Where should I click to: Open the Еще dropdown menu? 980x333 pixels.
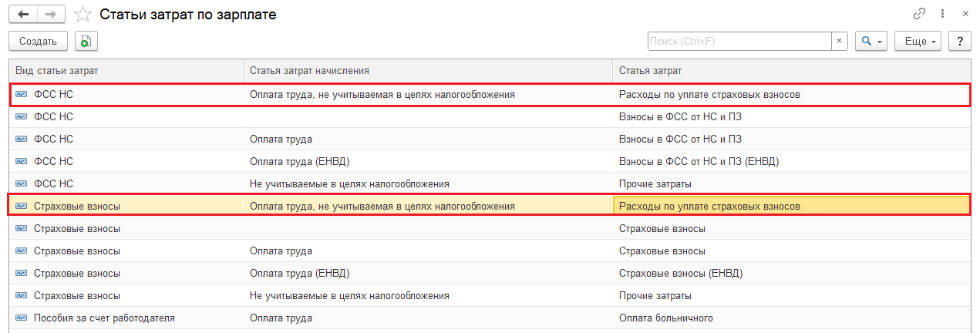918,42
